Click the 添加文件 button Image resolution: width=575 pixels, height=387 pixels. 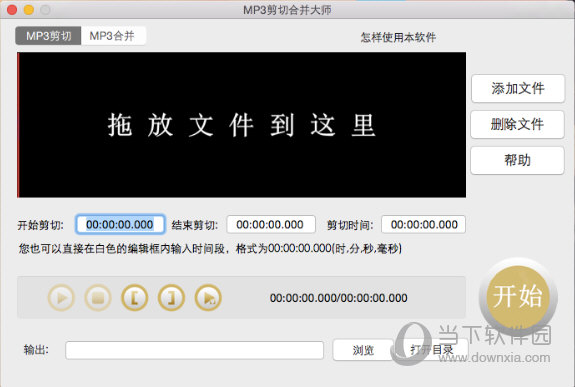(x=518, y=88)
